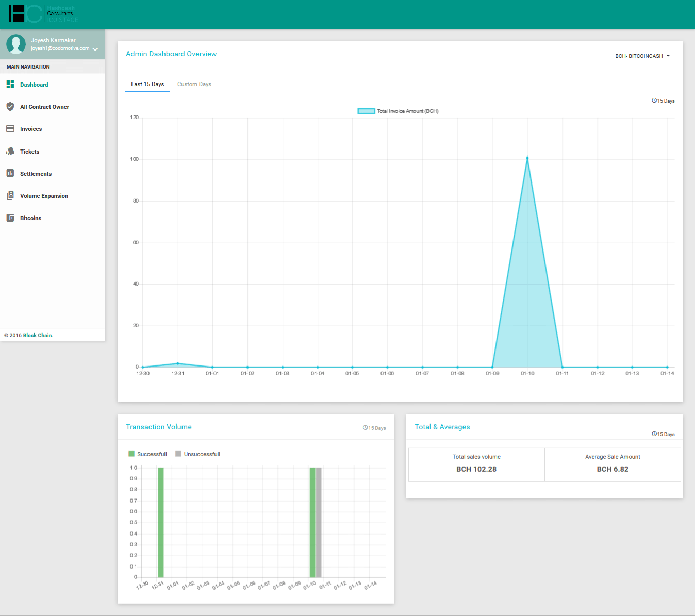Open All Contract Owner page
695x616 pixels.
(x=44, y=107)
